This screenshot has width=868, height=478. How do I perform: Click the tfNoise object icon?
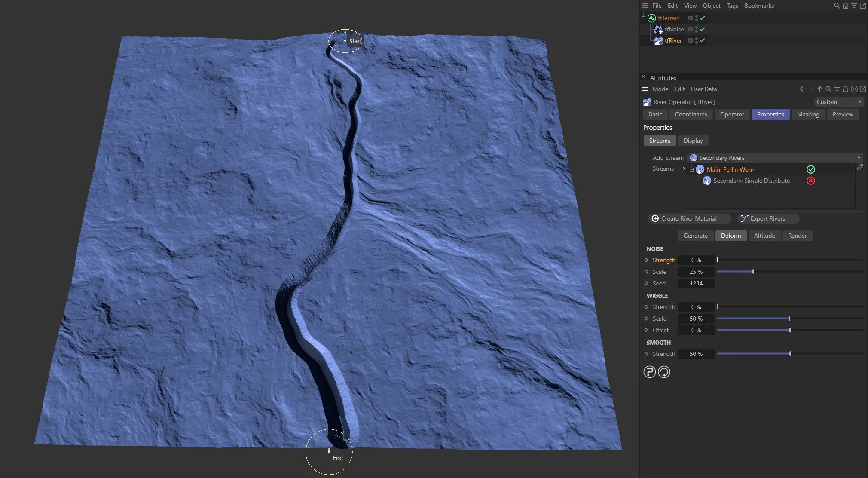[658, 29]
